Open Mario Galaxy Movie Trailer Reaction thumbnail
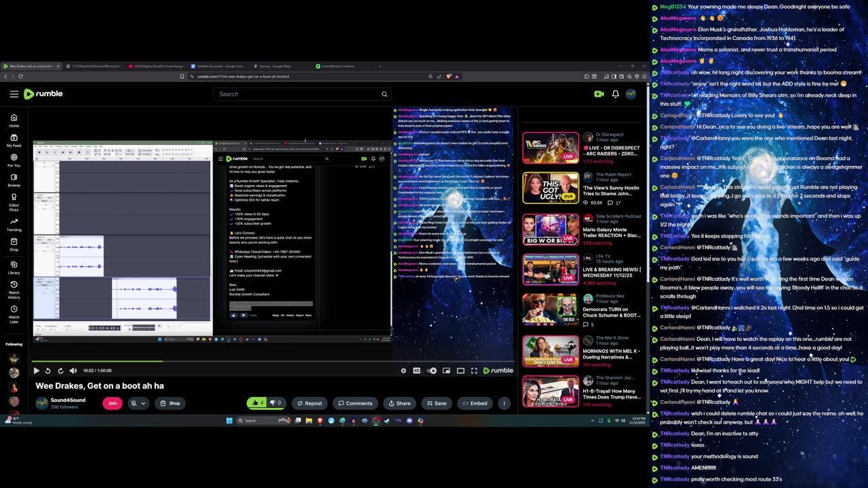 551,228
